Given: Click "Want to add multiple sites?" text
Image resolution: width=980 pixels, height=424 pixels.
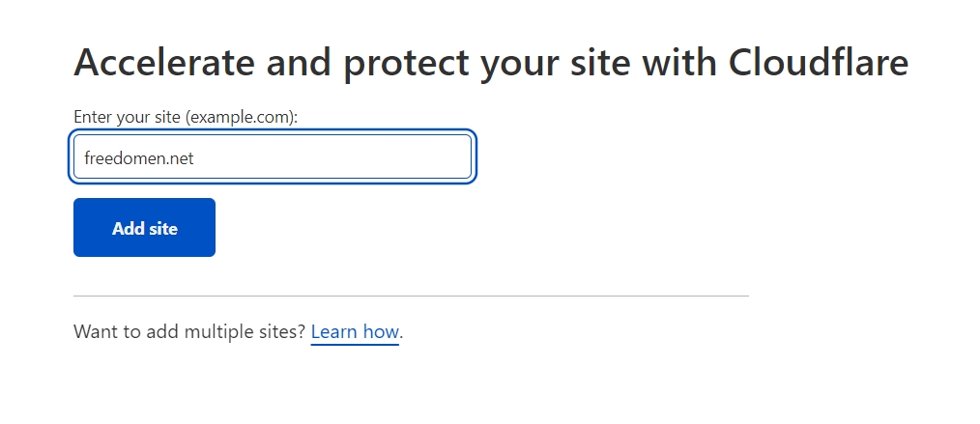Looking at the screenshot, I should click(189, 332).
